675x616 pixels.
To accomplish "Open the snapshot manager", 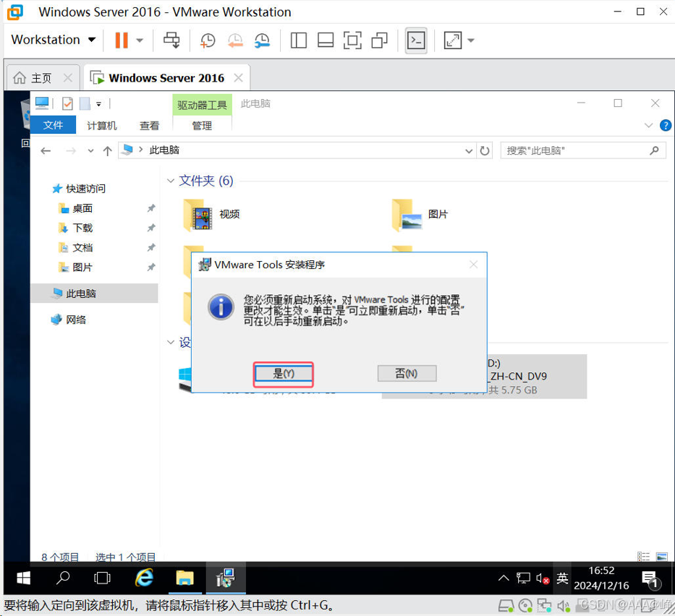I will (262, 40).
